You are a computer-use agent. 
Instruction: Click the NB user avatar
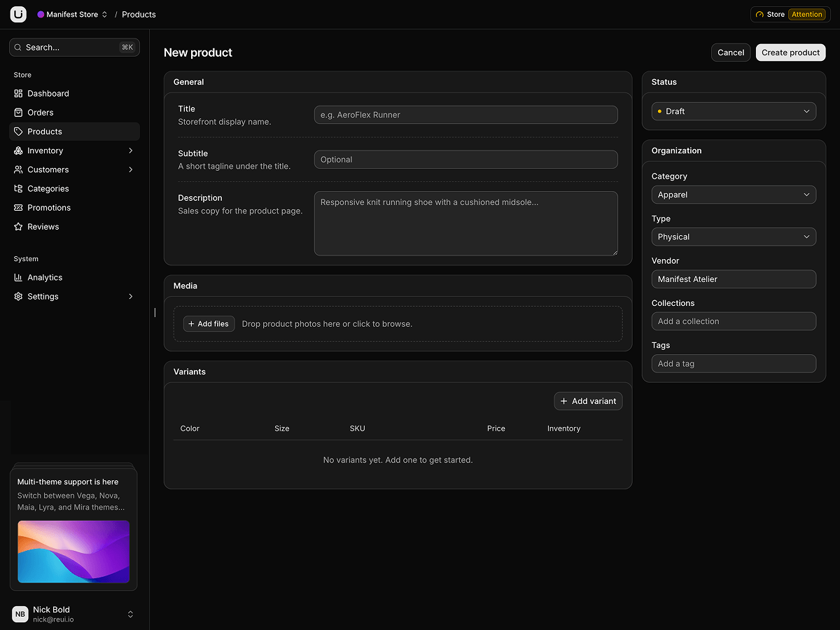[x=20, y=615]
